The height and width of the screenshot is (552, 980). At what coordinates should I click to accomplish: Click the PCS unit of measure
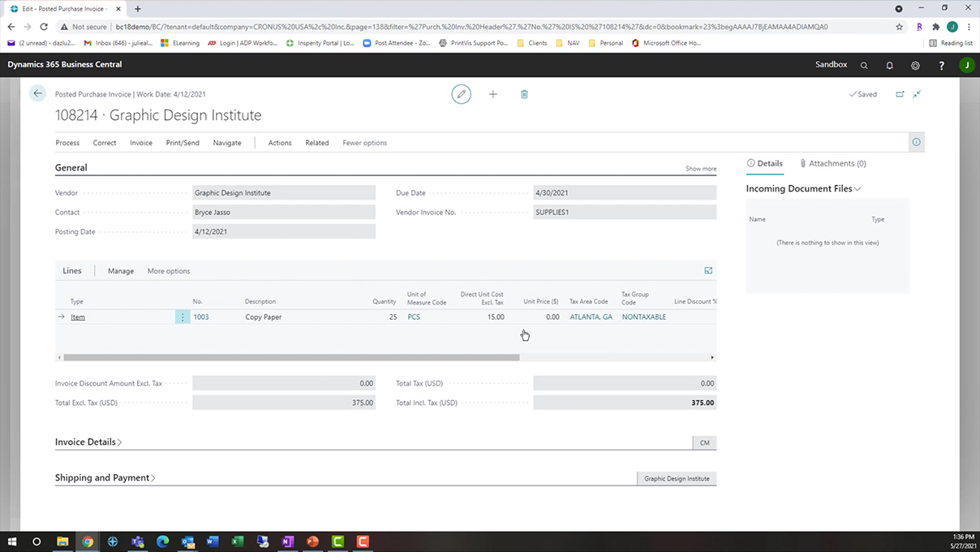[x=414, y=317]
